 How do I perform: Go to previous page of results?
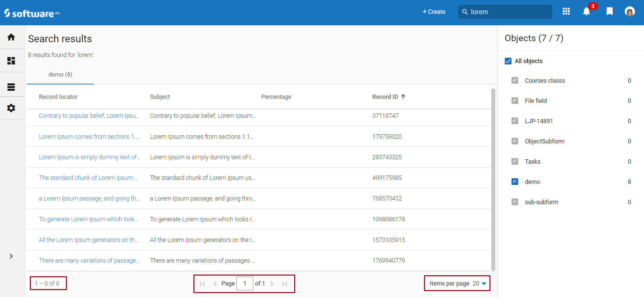[215, 284]
